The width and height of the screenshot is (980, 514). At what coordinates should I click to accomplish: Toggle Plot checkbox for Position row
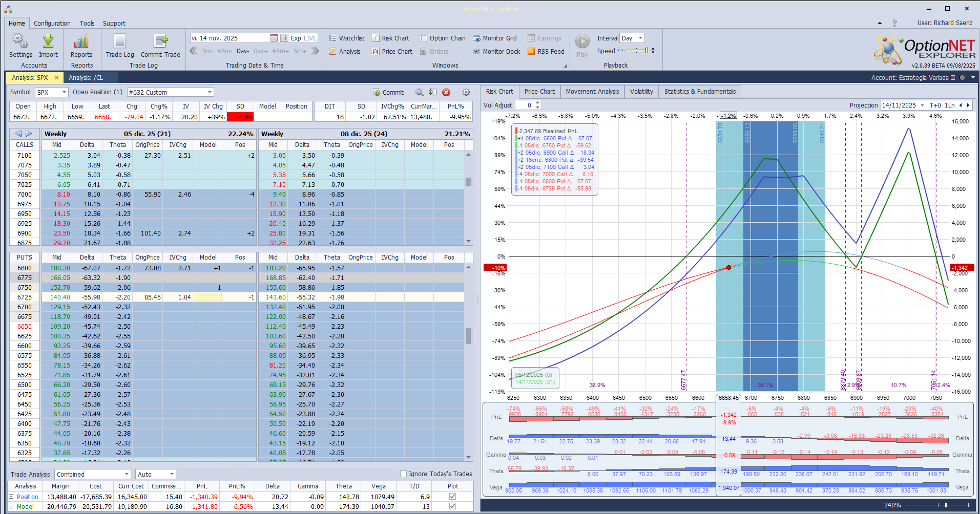[x=452, y=497]
